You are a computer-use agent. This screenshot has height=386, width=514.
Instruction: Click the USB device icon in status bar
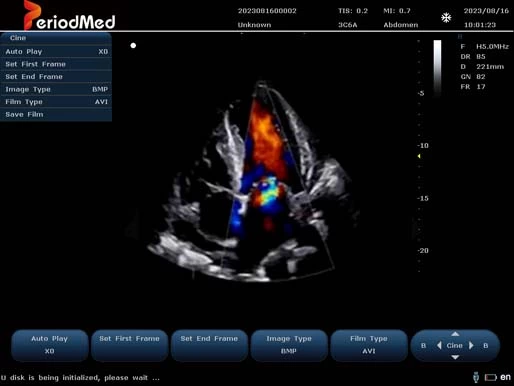(x=476, y=377)
